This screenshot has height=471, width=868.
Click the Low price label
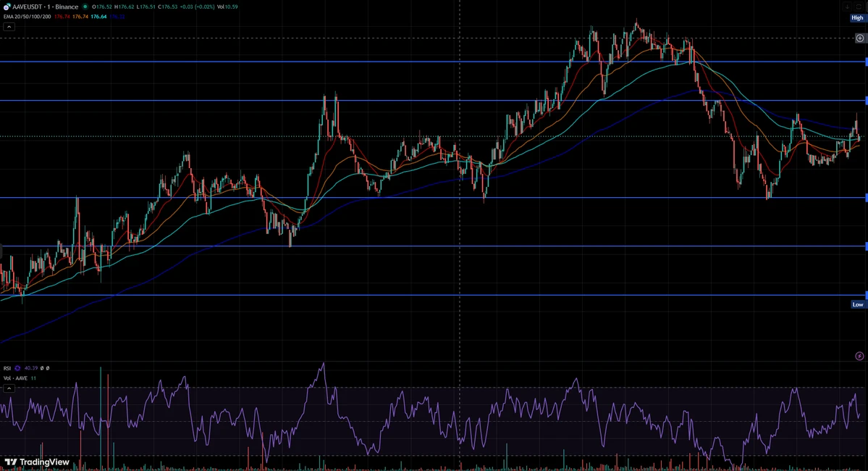click(857, 305)
